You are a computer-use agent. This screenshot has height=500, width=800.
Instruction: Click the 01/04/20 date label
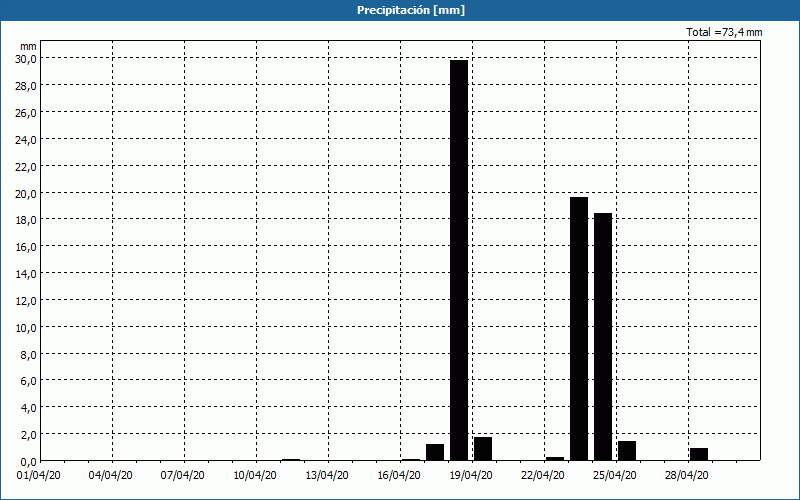tap(38, 476)
